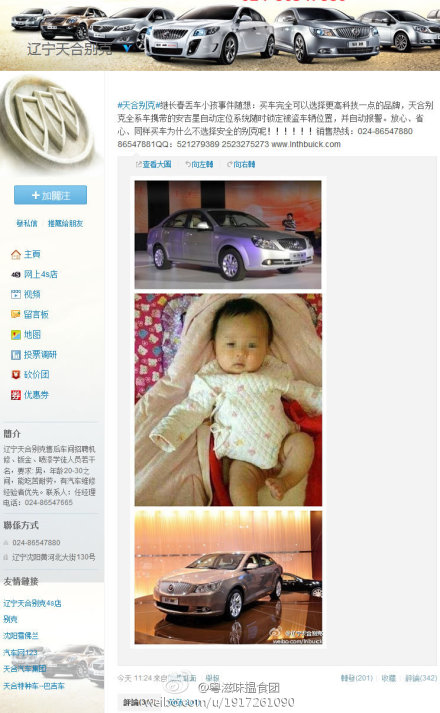Viewport: 440px width, 713px height.
Task: Open the message board icon 留言板
Action: click(16, 314)
